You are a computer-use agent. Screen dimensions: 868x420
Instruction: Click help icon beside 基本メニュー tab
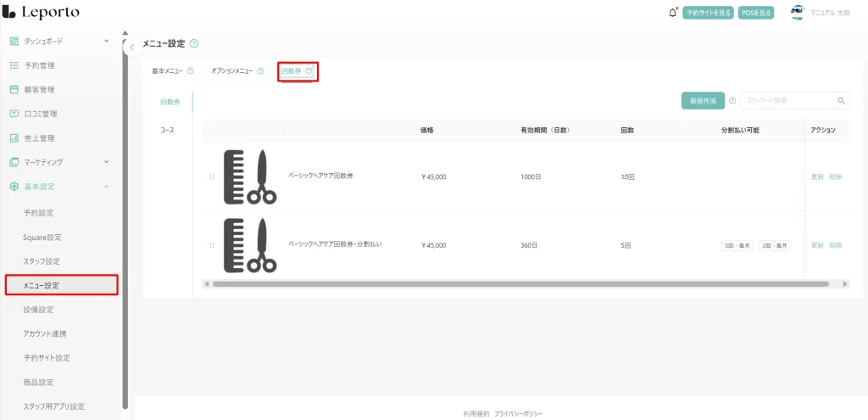point(190,71)
